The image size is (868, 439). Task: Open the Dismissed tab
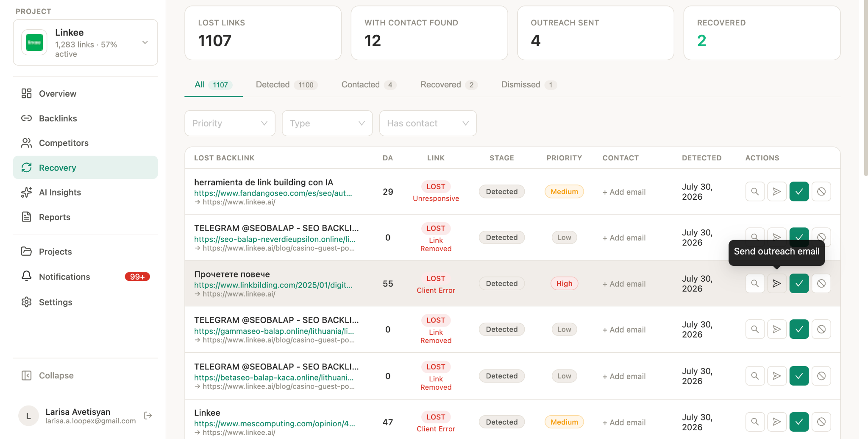529,85
